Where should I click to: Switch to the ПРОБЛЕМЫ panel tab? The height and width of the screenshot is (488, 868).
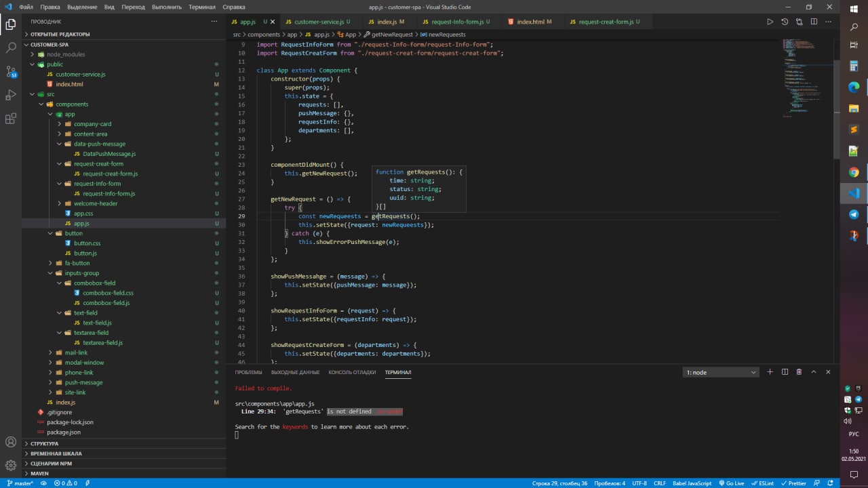tap(248, 372)
